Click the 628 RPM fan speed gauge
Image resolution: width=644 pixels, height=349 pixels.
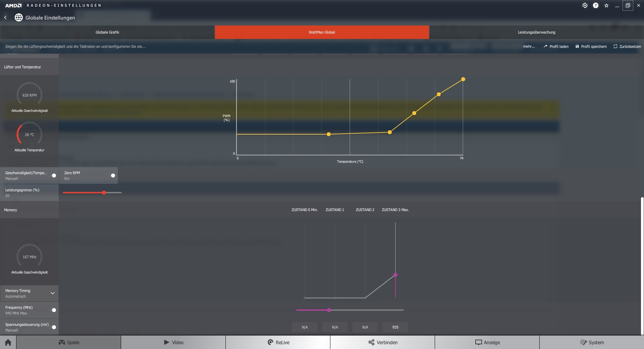pyautogui.click(x=30, y=95)
